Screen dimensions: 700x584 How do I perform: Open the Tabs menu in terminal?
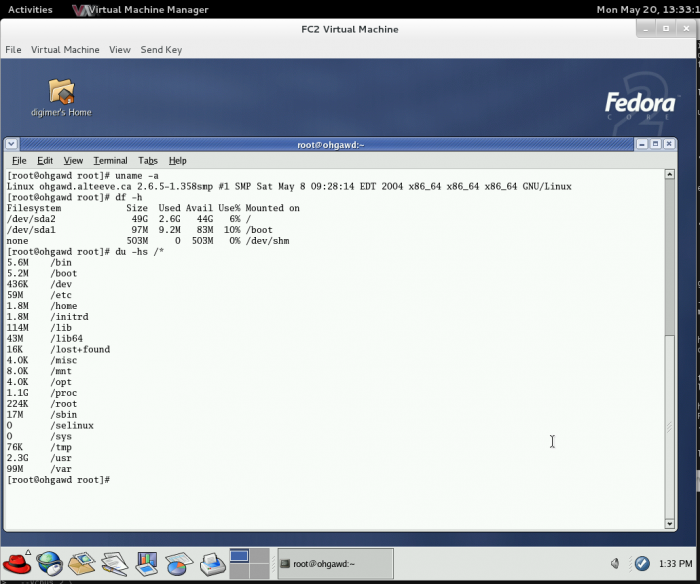coord(147,160)
